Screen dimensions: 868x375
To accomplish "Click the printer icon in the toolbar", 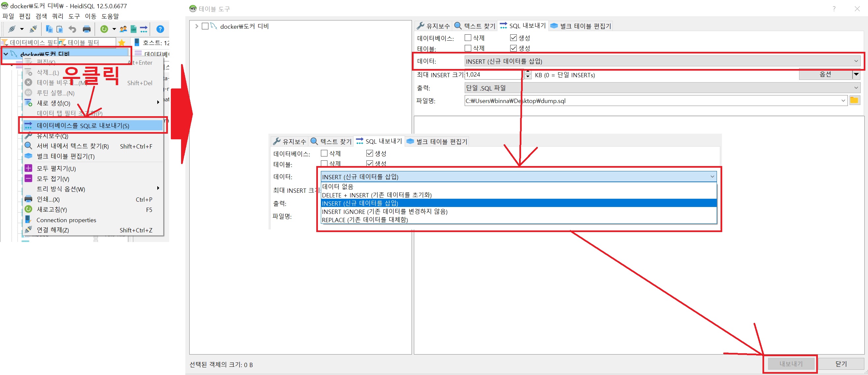I will pyautogui.click(x=87, y=29).
